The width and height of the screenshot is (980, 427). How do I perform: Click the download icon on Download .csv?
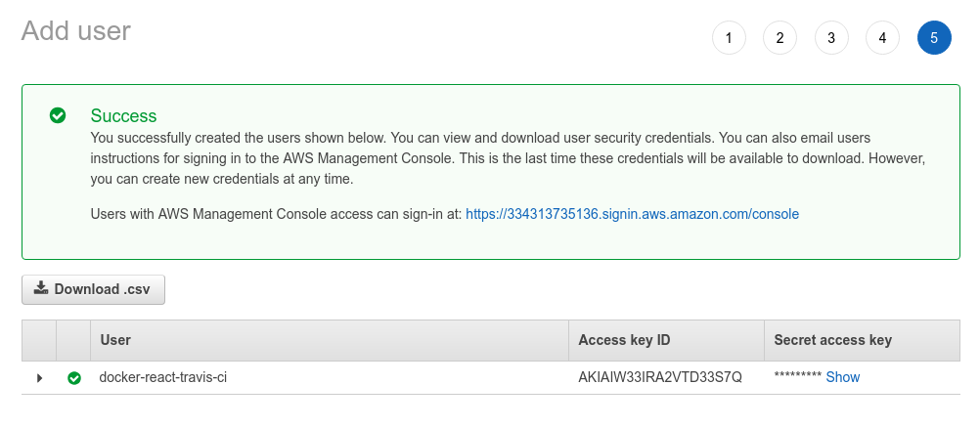click(x=41, y=288)
